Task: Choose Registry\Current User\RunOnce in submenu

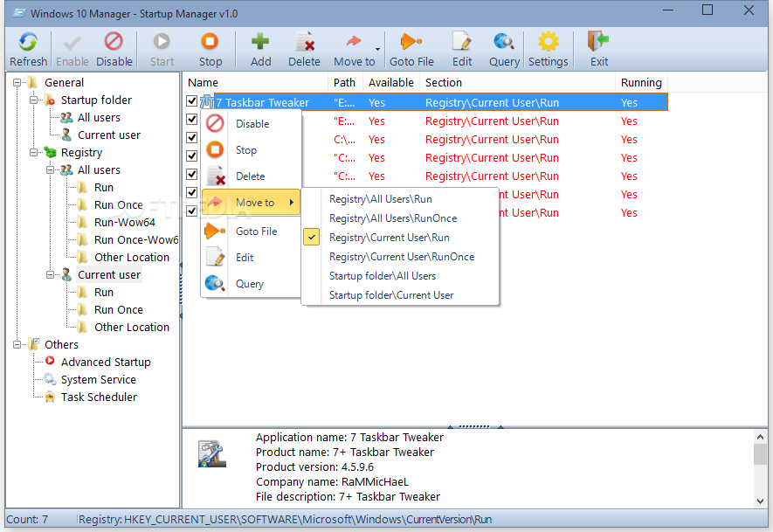Action: [402, 257]
